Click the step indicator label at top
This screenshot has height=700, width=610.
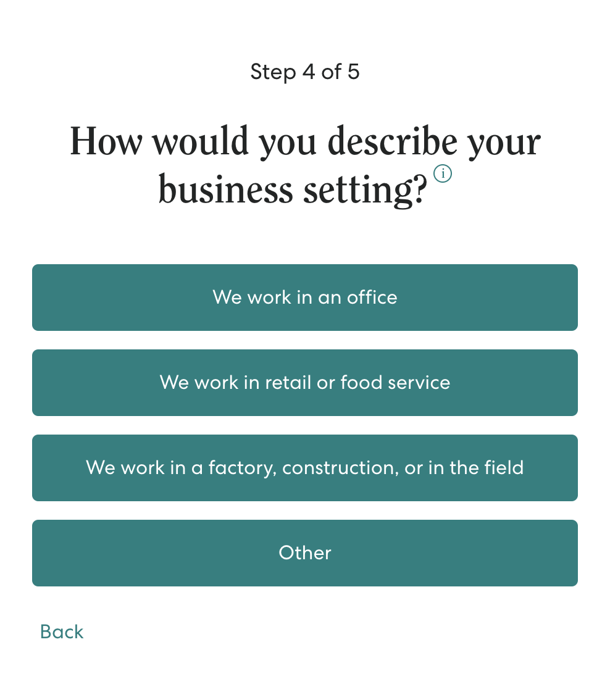click(305, 72)
